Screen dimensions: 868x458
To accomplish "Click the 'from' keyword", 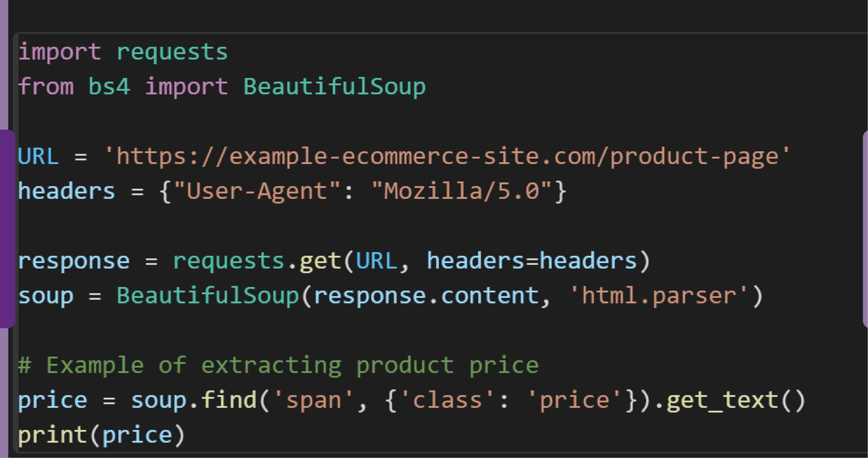I will coord(46,87).
